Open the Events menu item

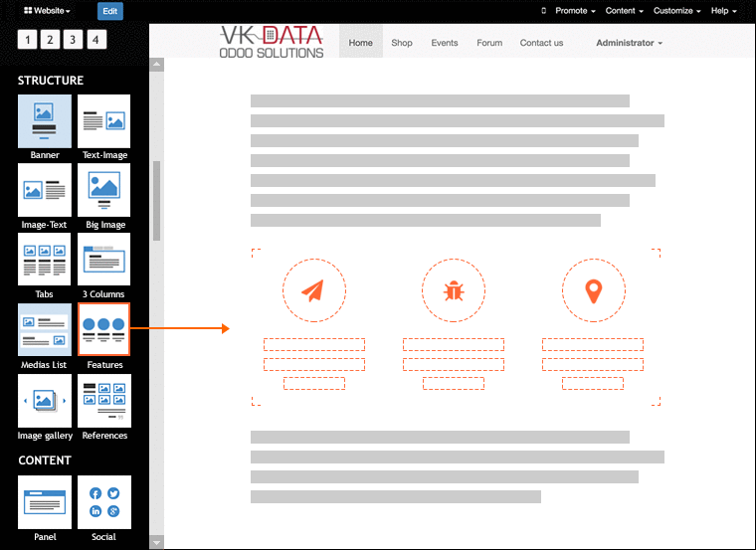[x=445, y=43]
